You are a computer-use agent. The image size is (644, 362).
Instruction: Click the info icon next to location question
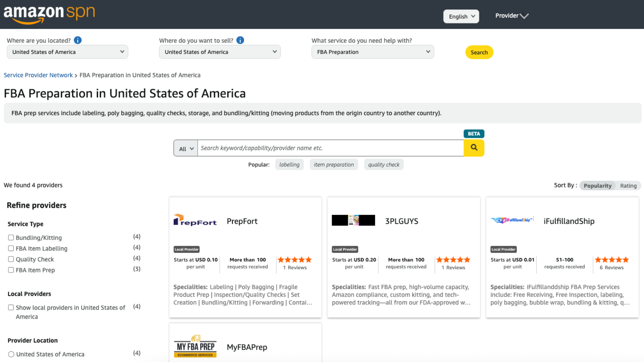tap(77, 40)
